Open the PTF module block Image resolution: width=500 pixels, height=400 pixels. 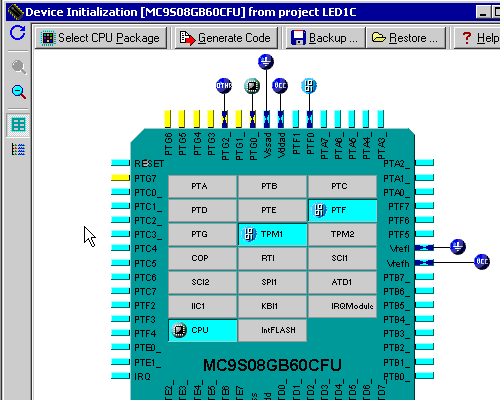tap(342, 210)
